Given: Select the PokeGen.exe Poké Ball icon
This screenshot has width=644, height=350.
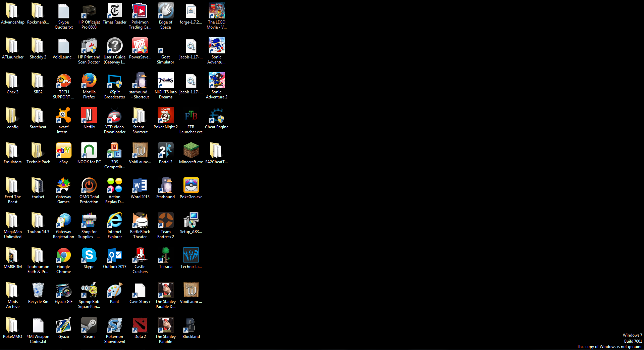Looking at the screenshot, I should 191,186.
